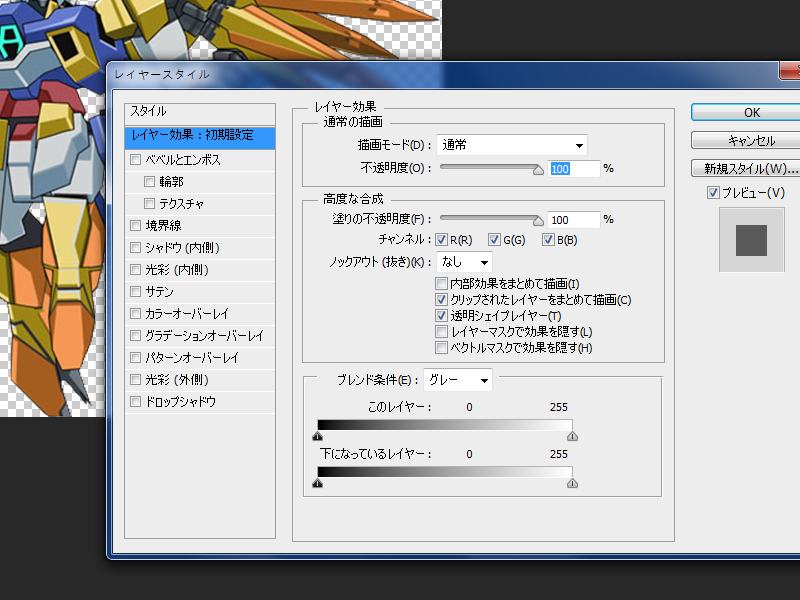Click 下になっているレイヤー white point marker

(572, 483)
